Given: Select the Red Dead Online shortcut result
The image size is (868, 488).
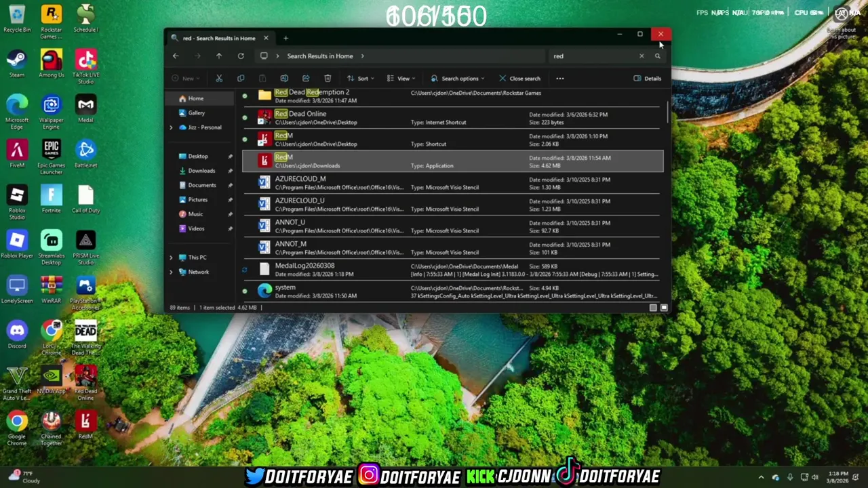Looking at the screenshot, I should (x=452, y=118).
